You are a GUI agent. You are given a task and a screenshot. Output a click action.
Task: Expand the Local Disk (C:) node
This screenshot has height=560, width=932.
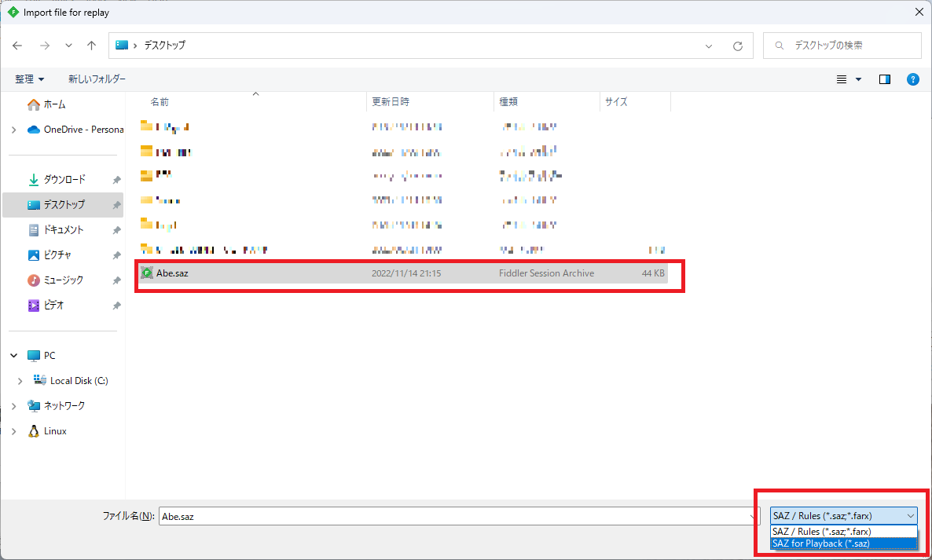pos(20,381)
